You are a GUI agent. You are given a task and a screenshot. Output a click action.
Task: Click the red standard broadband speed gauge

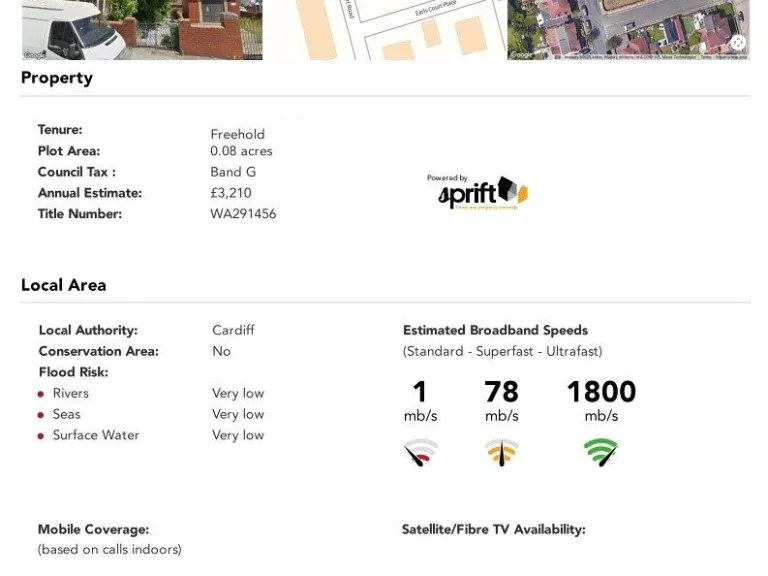point(420,452)
